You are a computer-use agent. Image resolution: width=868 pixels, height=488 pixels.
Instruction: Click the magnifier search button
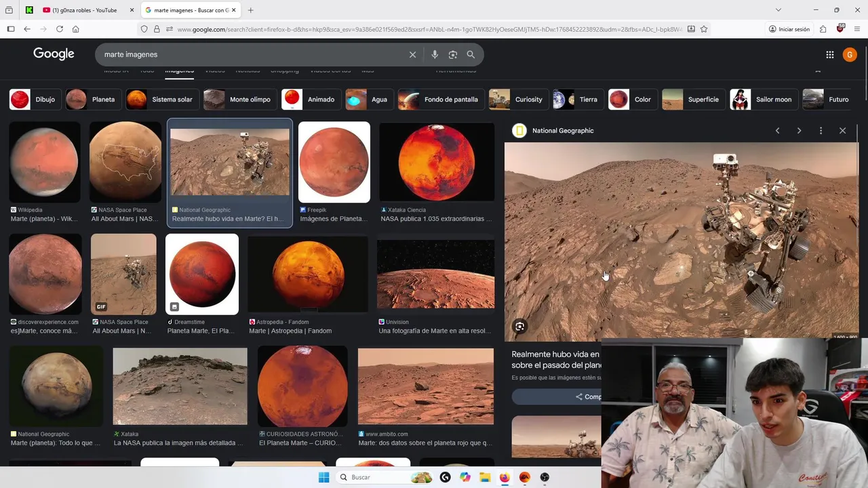pos(471,54)
